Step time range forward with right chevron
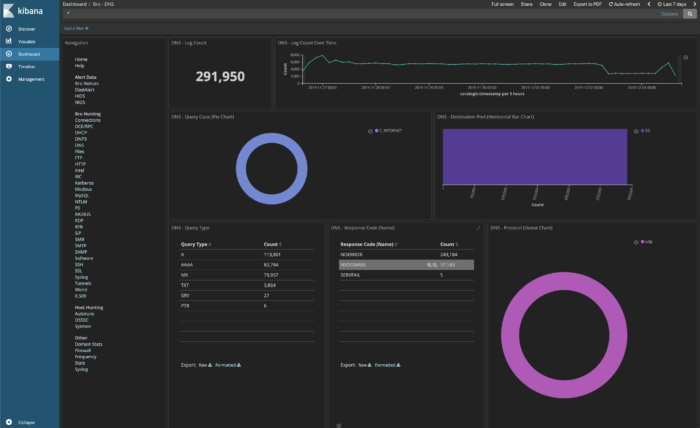Viewport: 700px width, 428px height. 695,4
